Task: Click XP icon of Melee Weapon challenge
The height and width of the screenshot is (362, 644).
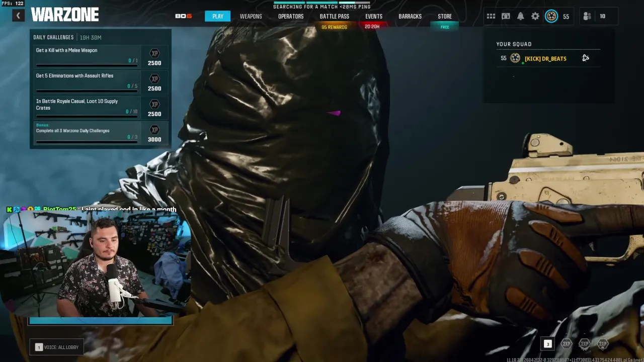Action: [154, 53]
